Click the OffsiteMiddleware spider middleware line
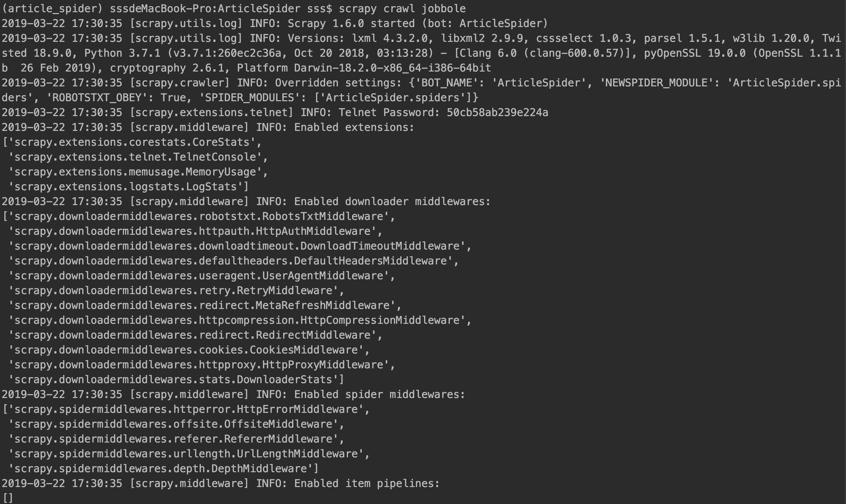The width and height of the screenshot is (846, 504). [176, 424]
